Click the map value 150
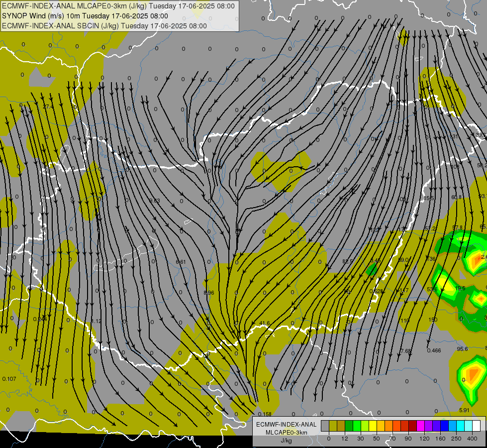This screenshot has width=487, height=448. point(433,320)
